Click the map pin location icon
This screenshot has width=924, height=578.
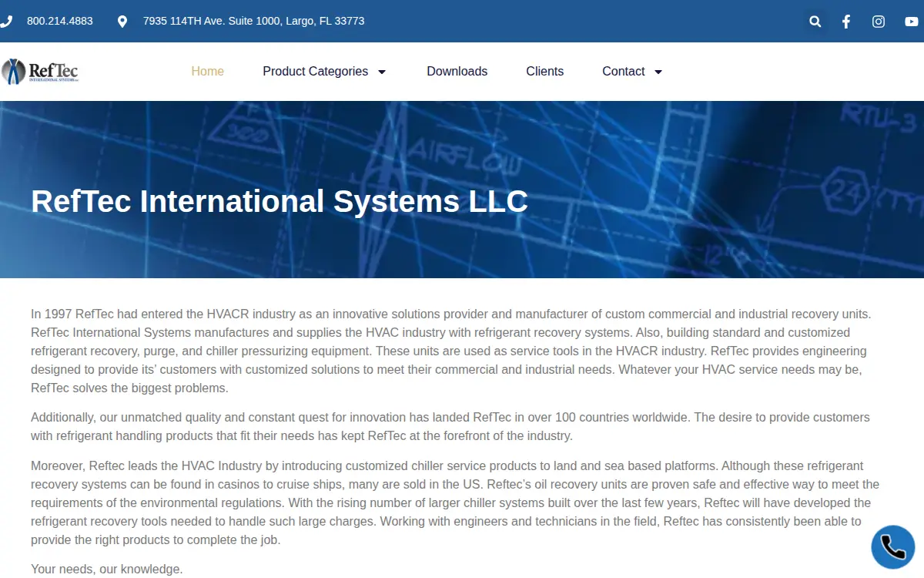[122, 22]
